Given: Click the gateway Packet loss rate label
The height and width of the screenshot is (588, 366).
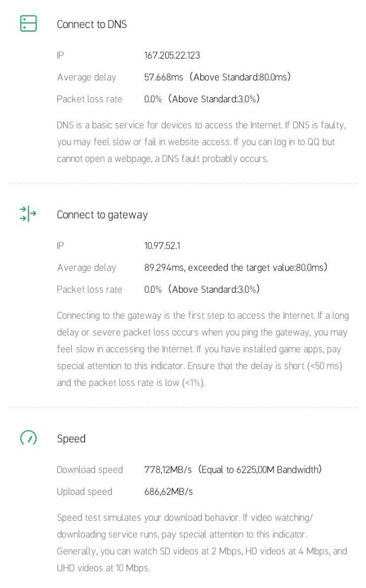Looking at the screenshot, I should [89, 289].
